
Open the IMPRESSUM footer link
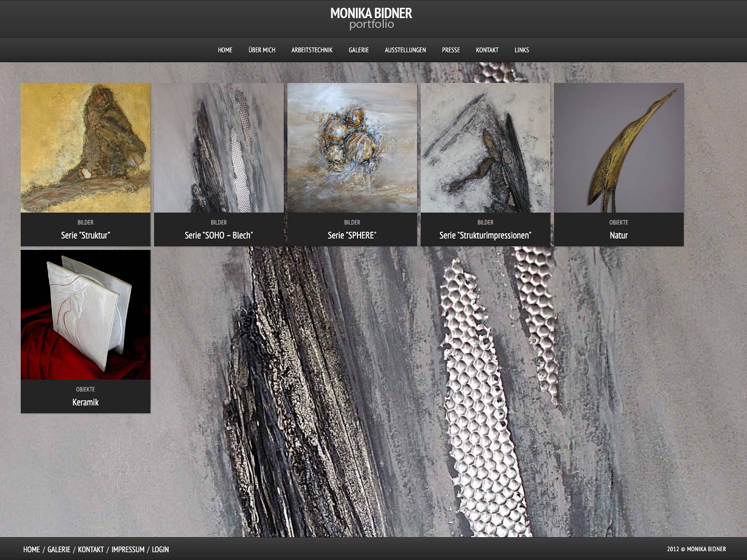(x=127, y=549)
